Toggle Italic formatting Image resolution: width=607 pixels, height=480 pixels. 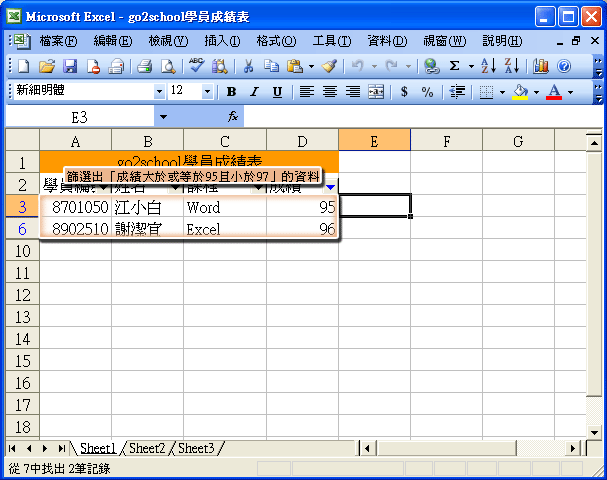(254, 91)
